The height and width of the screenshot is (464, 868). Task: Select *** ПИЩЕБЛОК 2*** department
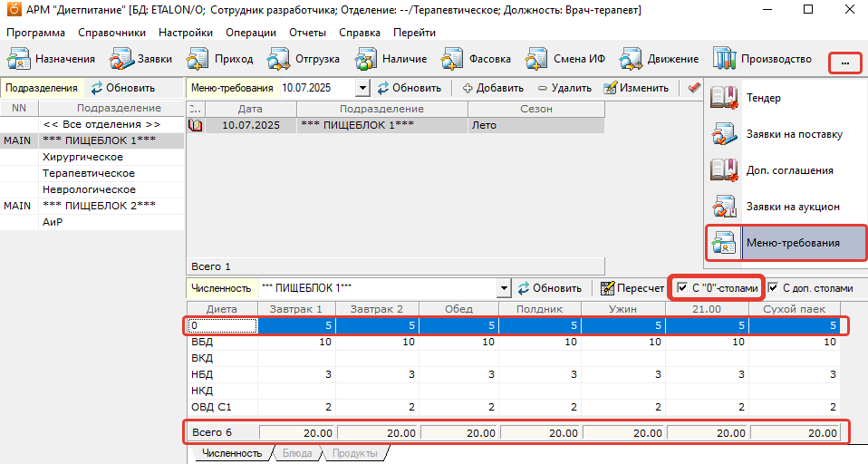coord(92,206)
